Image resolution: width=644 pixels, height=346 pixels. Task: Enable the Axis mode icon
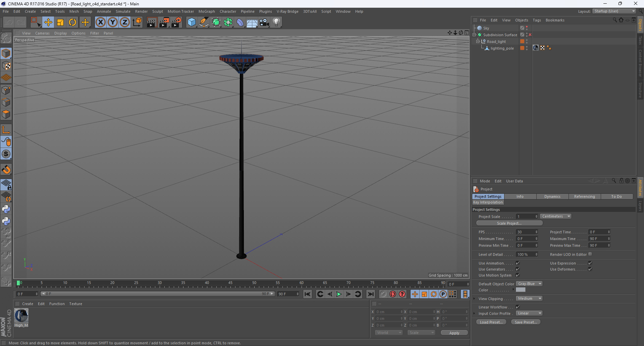(6, 130)
